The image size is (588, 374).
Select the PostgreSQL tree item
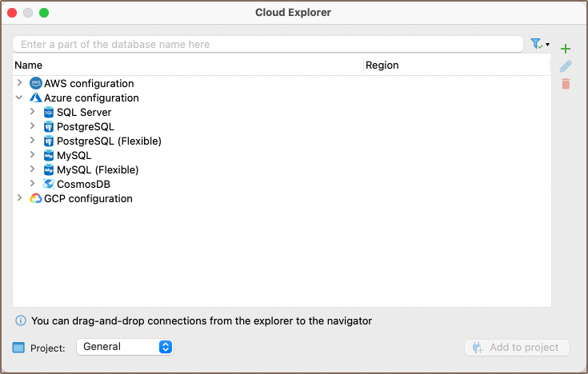point(85,127)
